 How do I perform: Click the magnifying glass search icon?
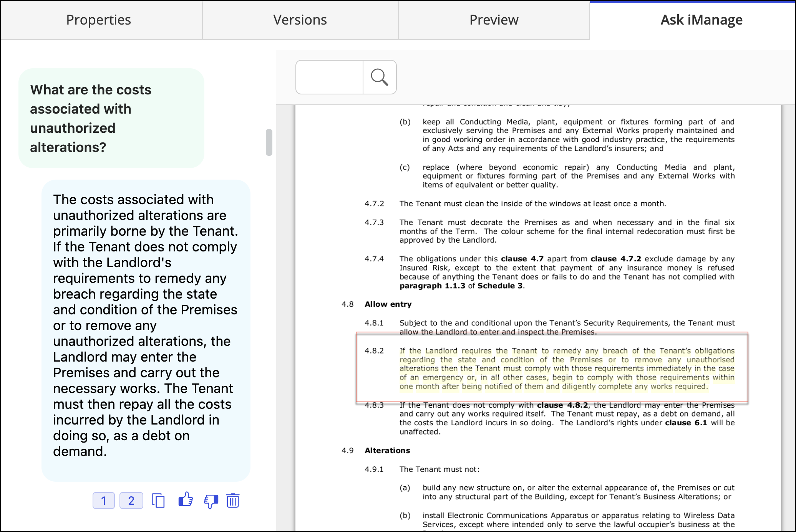click(380, 77)
